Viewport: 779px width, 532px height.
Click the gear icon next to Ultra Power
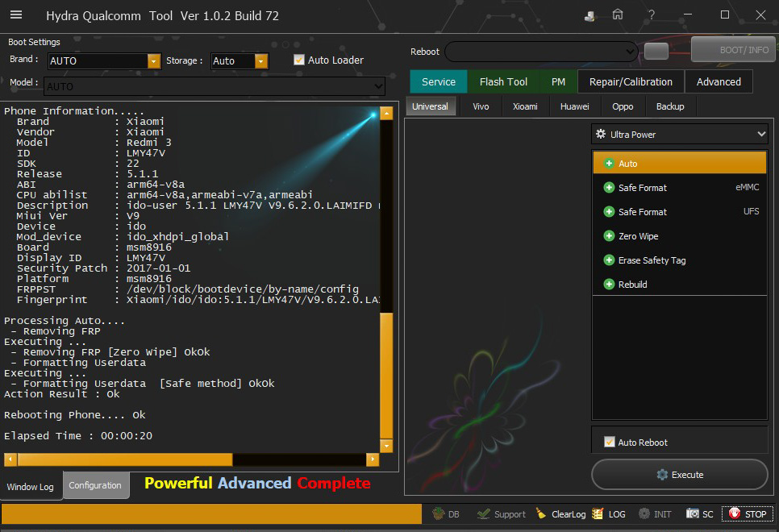pos(601,134)
